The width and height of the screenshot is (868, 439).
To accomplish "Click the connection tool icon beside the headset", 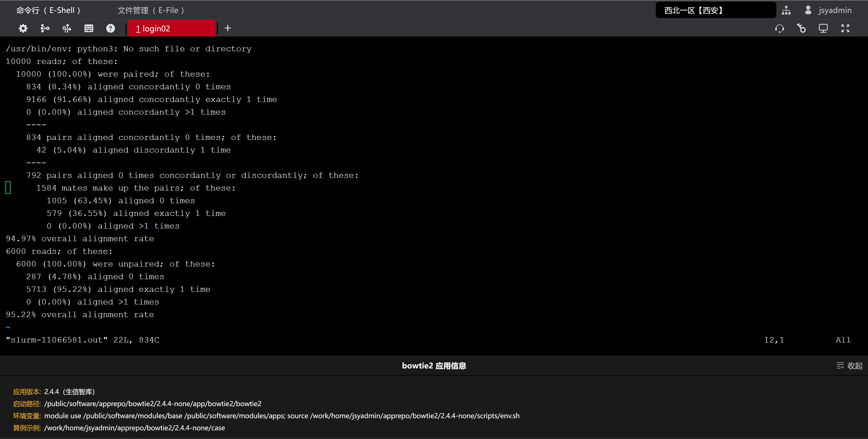I will pyautogui.click(x=801, y=28).
